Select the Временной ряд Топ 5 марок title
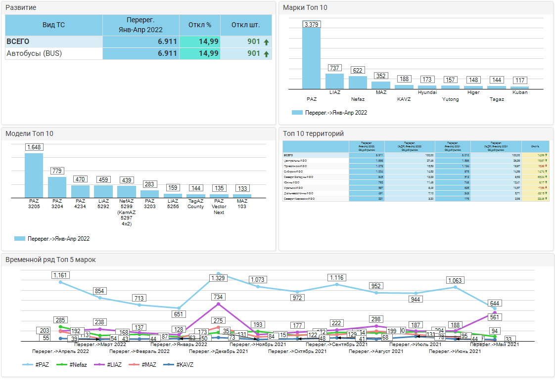This screenshot has height=392, width=555. pos(50,260)
